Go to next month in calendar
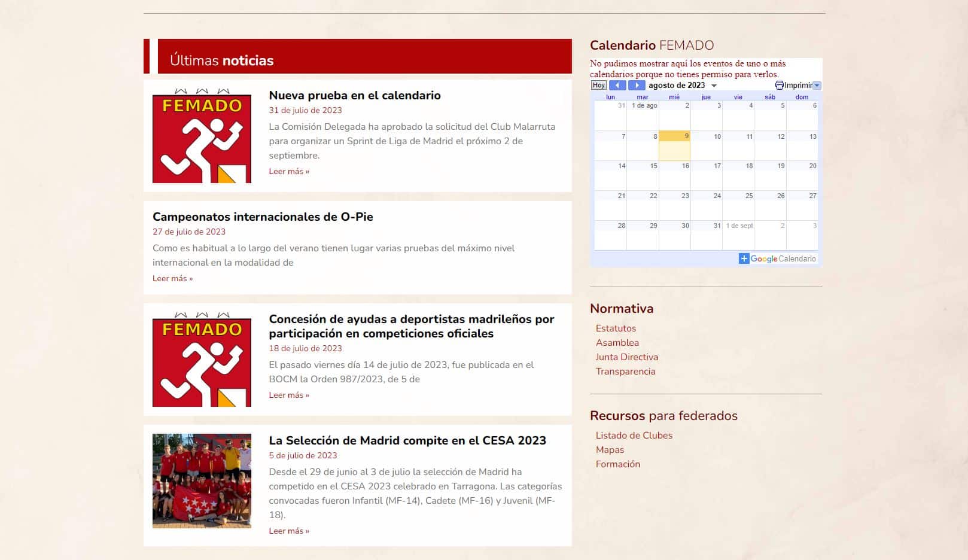The width and height of the screenshot is (968, 560). [x=637, y=85]
